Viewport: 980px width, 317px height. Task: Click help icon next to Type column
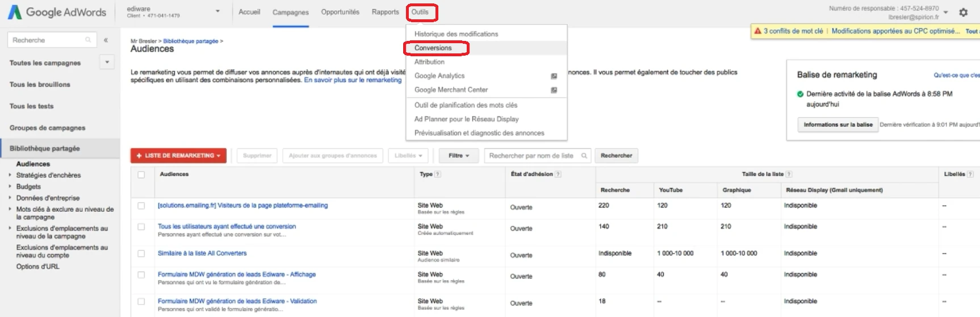point(438,174)
